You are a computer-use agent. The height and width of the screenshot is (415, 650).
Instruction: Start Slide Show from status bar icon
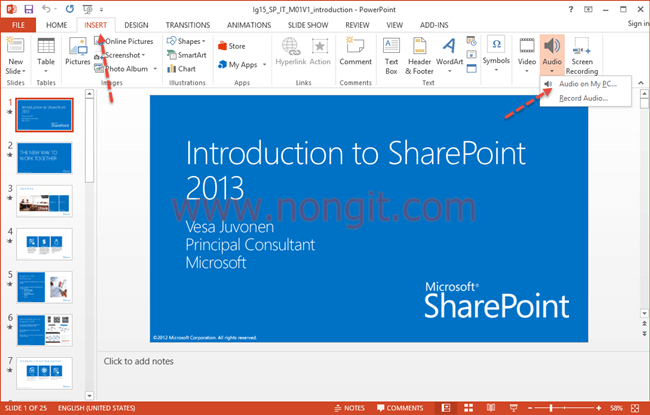pyautogui.click(x=513, y=408)
